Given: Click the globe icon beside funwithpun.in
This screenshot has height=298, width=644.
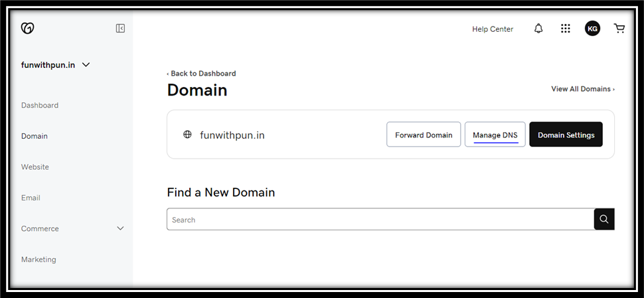Looking at the screenshot, I should click(187, 135).
